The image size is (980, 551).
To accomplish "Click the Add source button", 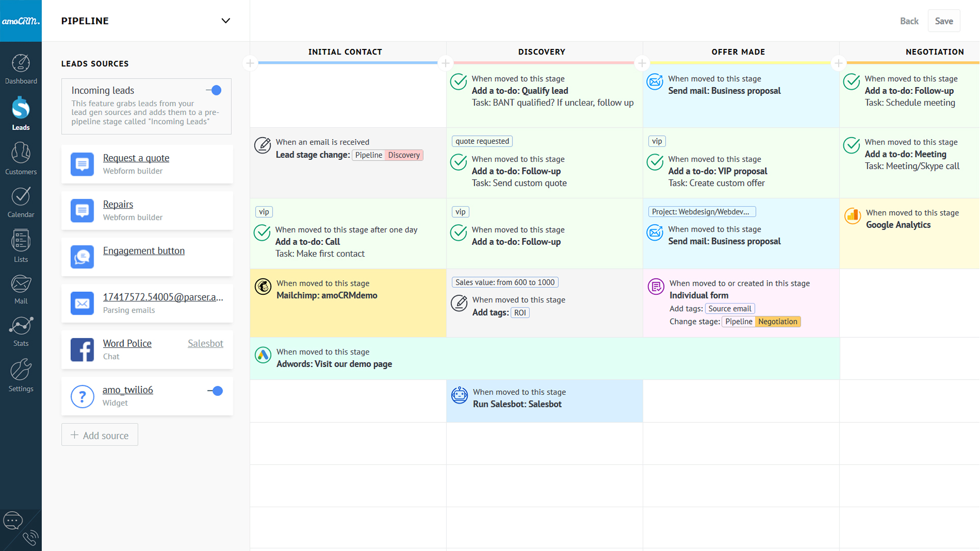I will point(100,435).
